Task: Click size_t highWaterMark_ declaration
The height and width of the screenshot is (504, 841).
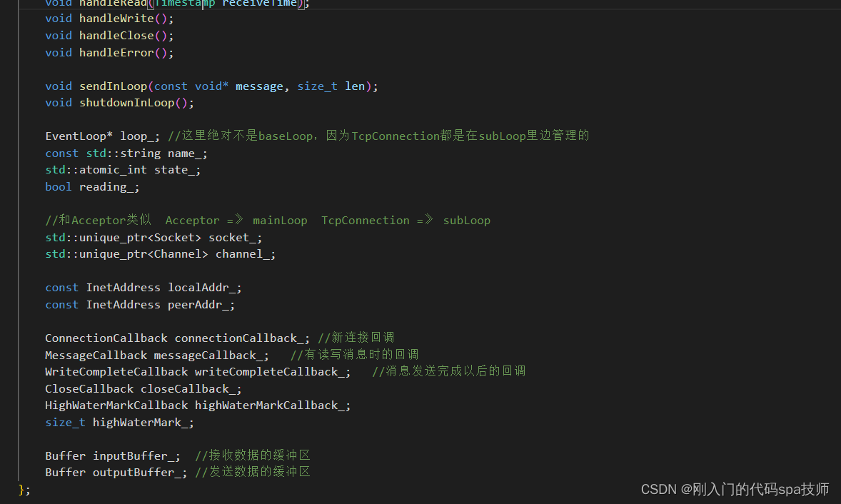Action: click(x=120, y=423)
